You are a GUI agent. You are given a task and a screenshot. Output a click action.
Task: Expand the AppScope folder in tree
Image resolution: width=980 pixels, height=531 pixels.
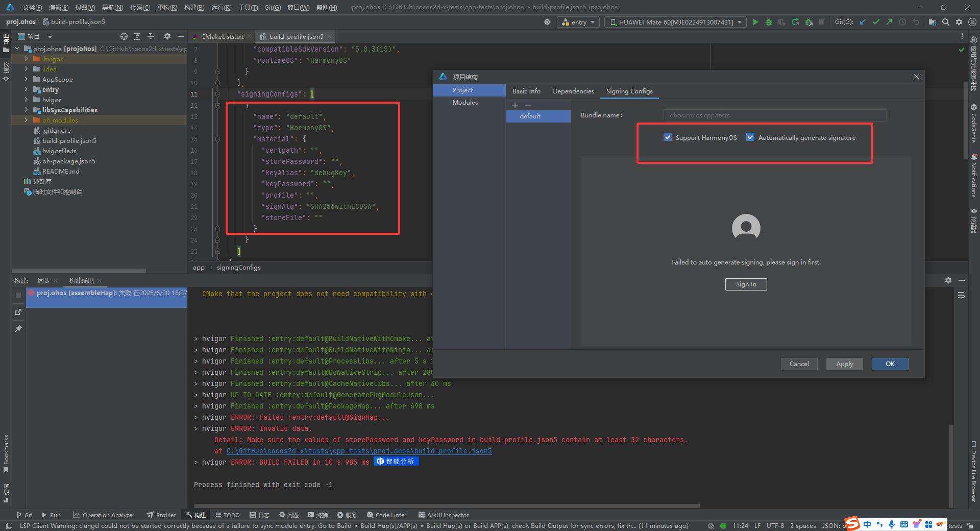coord(26,79)
